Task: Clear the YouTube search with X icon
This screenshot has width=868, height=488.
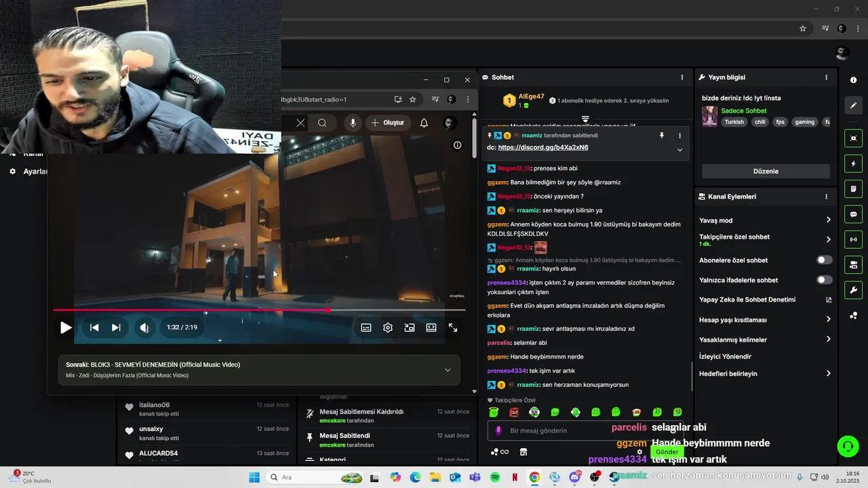Action: pyautogui.click(x=300, y=123)
